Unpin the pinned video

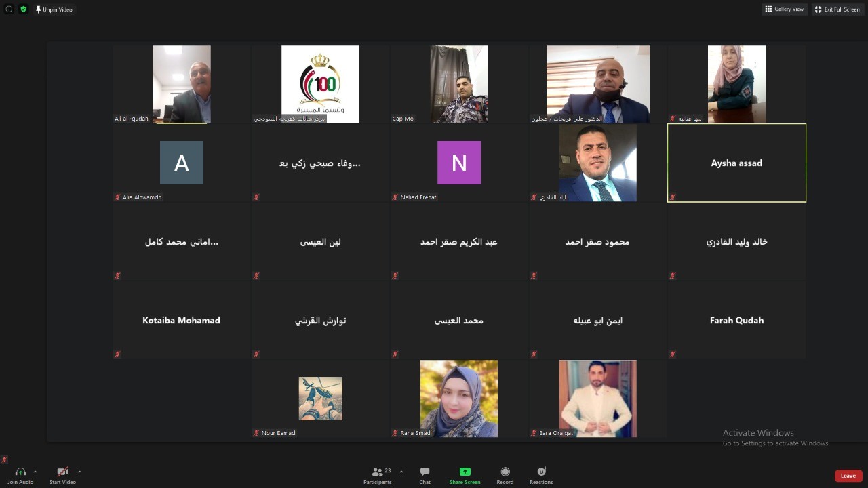pyautogui.click(x=54, y=9)
